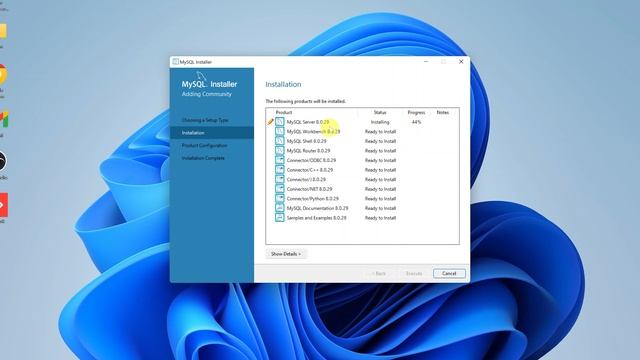Expand installation log with Show Details
640x360 pixels.
(x=286, y=254)
